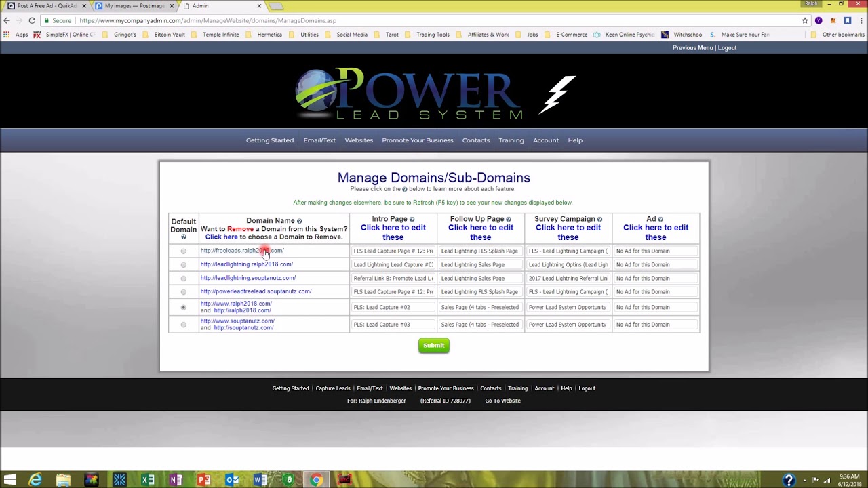Open Intro Page dropdown for freeleads.ralph2018.com
Screen dimensions: 868x488
click(x=393, y=251)
